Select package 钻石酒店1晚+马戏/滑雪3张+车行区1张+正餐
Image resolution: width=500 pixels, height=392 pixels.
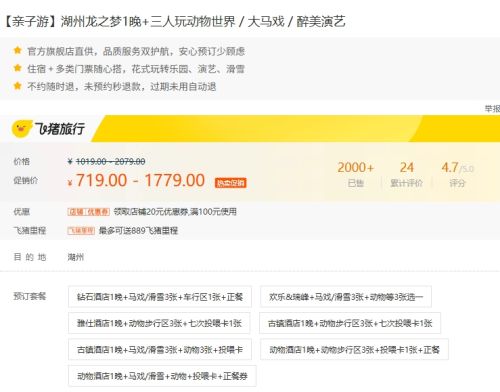(160, 296)
